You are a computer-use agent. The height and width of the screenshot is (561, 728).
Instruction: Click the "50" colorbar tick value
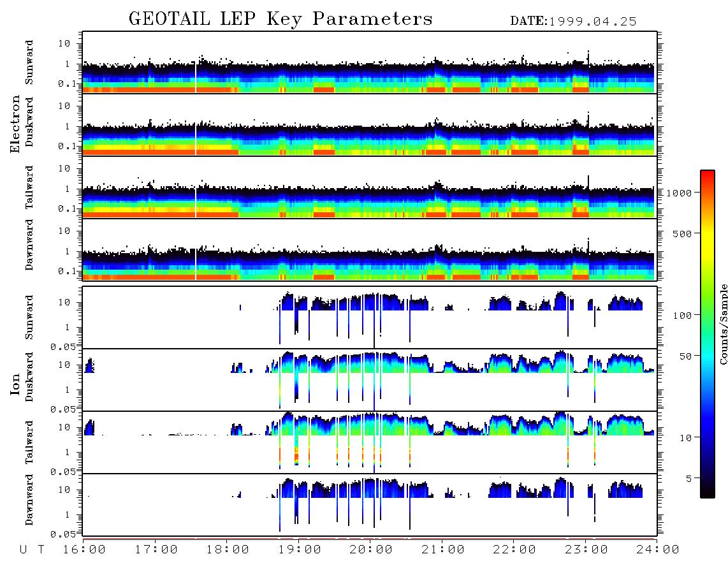pyautogui.click(x=685, y=356)
